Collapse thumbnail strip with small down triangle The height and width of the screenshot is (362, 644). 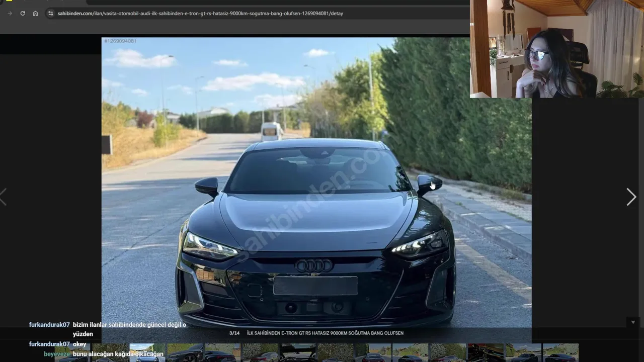coord(633,322)
